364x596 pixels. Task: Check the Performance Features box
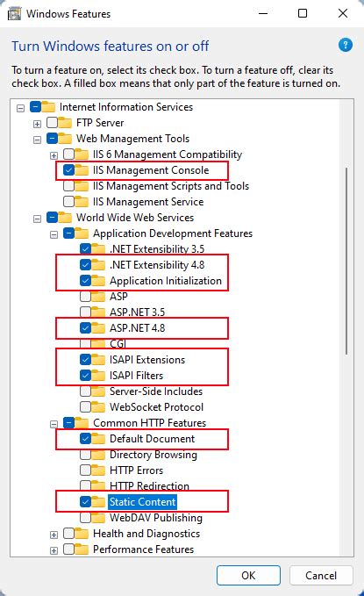tap(68, 549)
